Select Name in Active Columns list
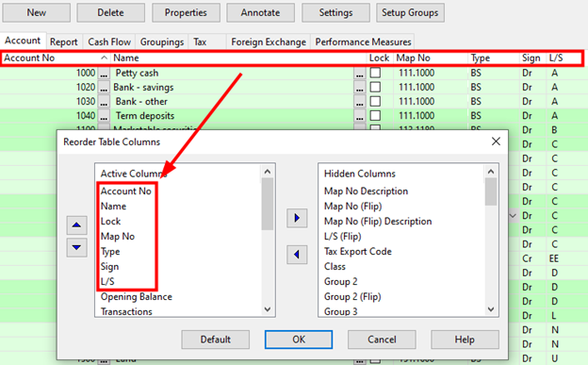The image size is (588, 365). coord(113,207)
